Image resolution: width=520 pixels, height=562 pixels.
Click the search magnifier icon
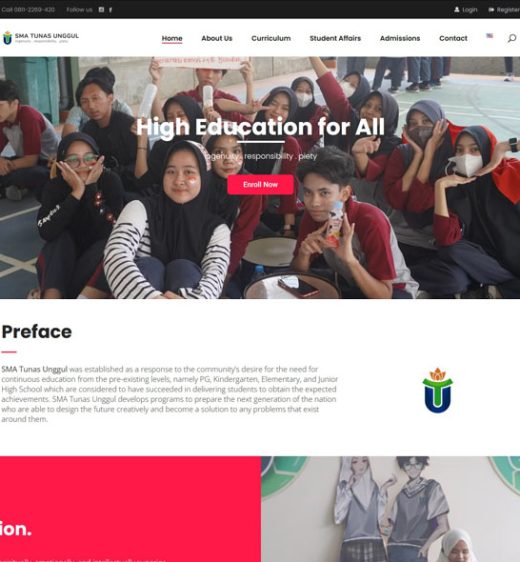point(512,38)
